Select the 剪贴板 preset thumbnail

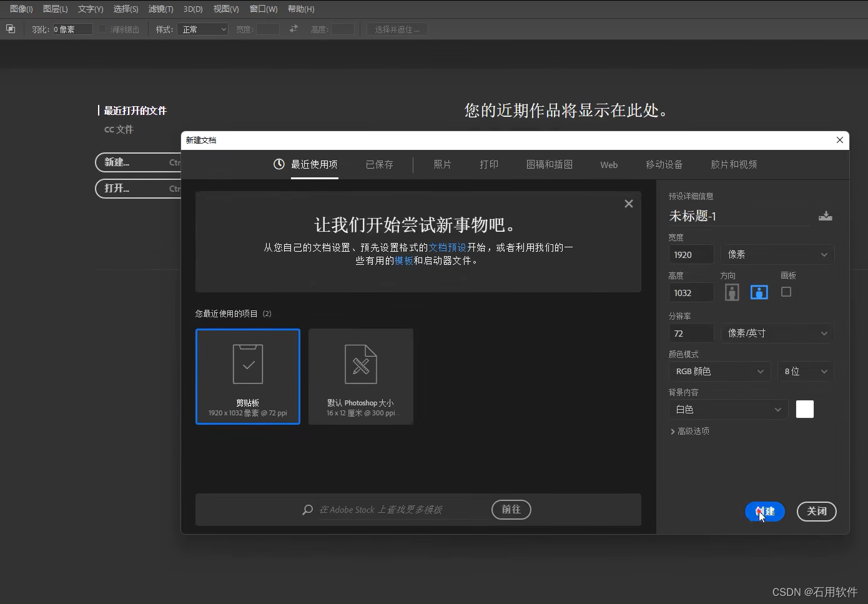pos(248,377)
